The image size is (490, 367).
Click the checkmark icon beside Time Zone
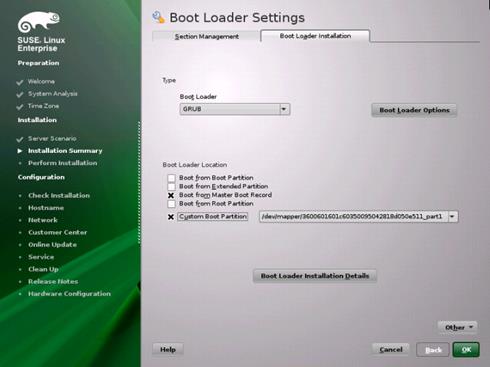point(20,107)
